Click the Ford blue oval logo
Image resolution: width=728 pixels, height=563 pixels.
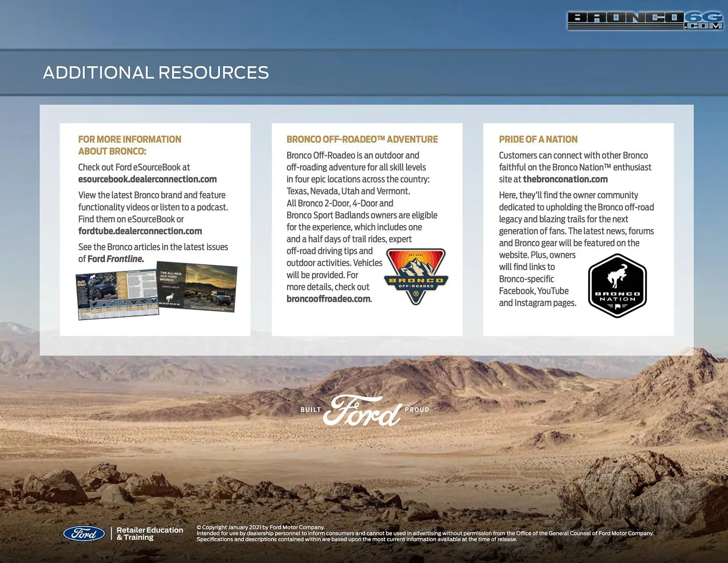tap(84, 533)
